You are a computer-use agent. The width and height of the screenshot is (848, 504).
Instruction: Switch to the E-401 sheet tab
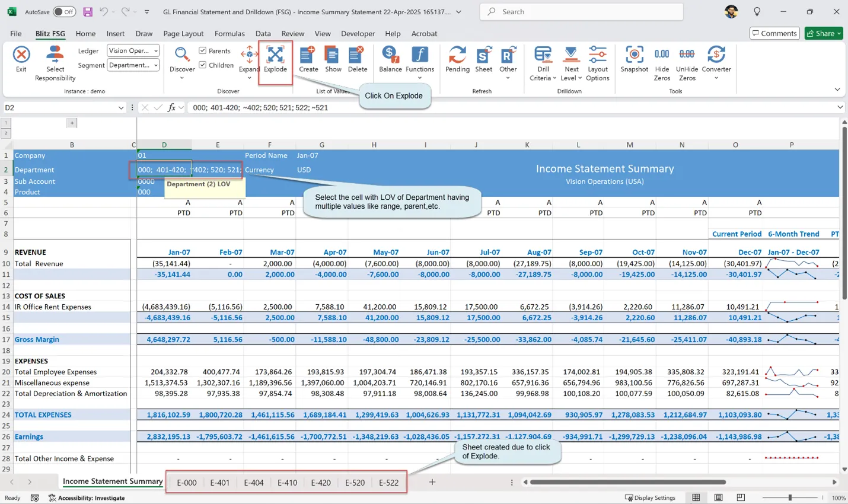coord(220,483)
